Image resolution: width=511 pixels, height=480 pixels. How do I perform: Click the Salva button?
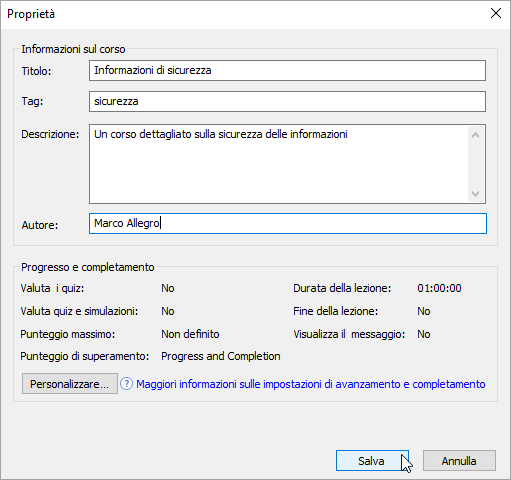point(372,461)
